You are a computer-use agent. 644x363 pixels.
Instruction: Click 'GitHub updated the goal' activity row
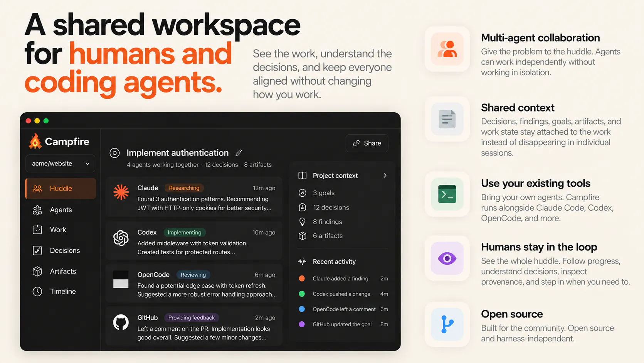(343, 324)
